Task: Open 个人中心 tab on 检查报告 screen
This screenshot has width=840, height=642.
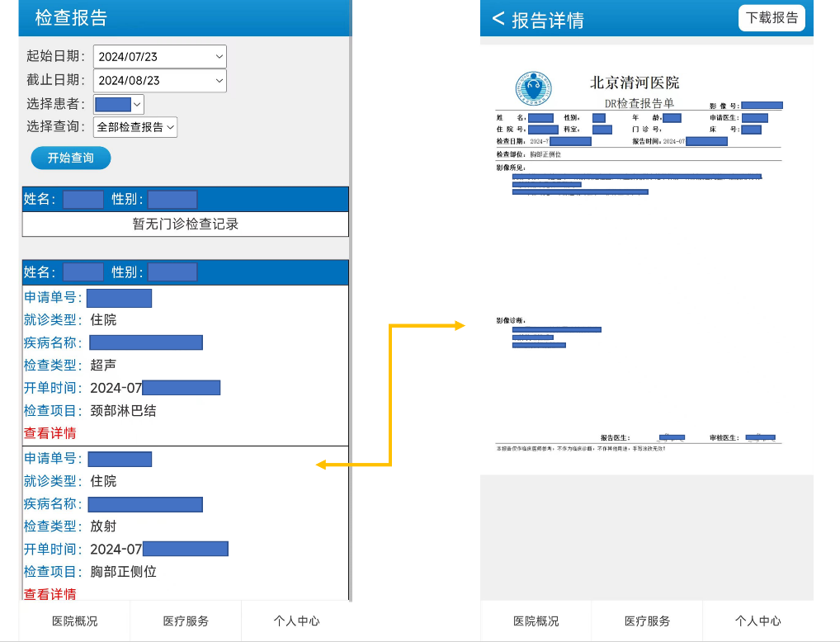Action: 296,621
